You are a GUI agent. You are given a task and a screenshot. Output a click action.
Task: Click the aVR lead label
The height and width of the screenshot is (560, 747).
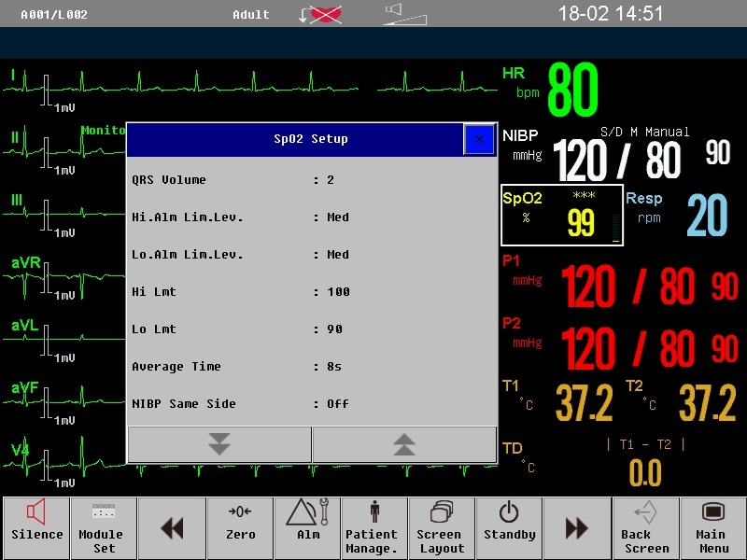26,263
